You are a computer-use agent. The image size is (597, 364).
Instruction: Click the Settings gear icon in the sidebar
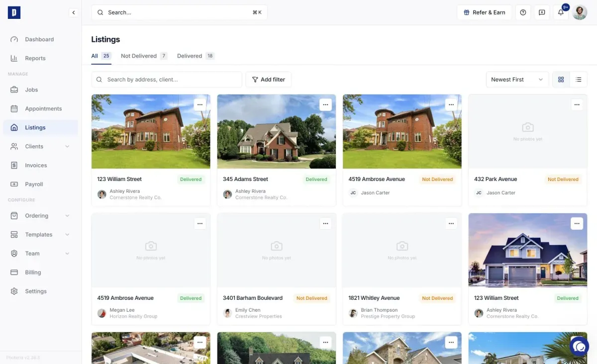pyautogui.click(x=14, y=291)
